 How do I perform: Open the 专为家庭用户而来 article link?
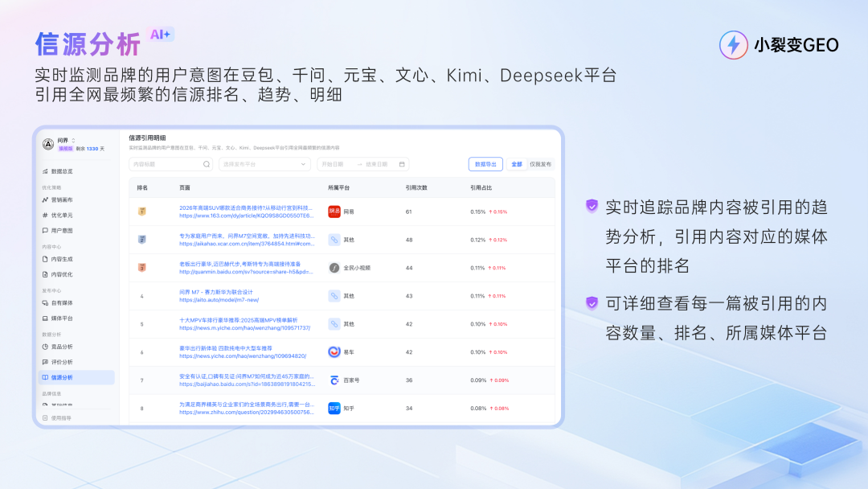click(x=247, y=236)
